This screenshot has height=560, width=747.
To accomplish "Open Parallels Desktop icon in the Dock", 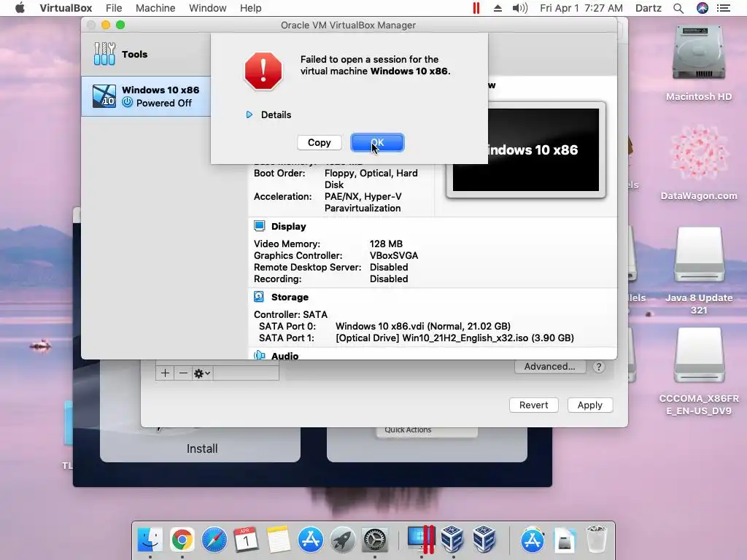I will [x=421, y=540].
